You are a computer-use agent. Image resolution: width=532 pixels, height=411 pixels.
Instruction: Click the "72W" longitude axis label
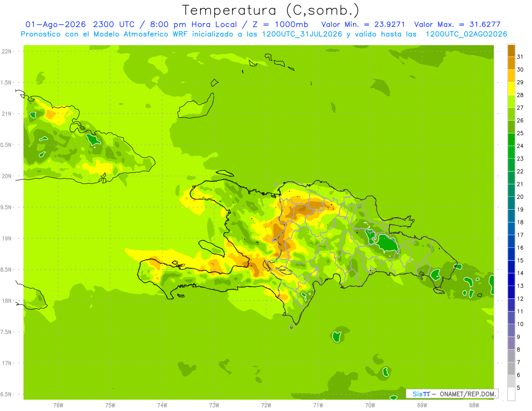click(266, 405)
